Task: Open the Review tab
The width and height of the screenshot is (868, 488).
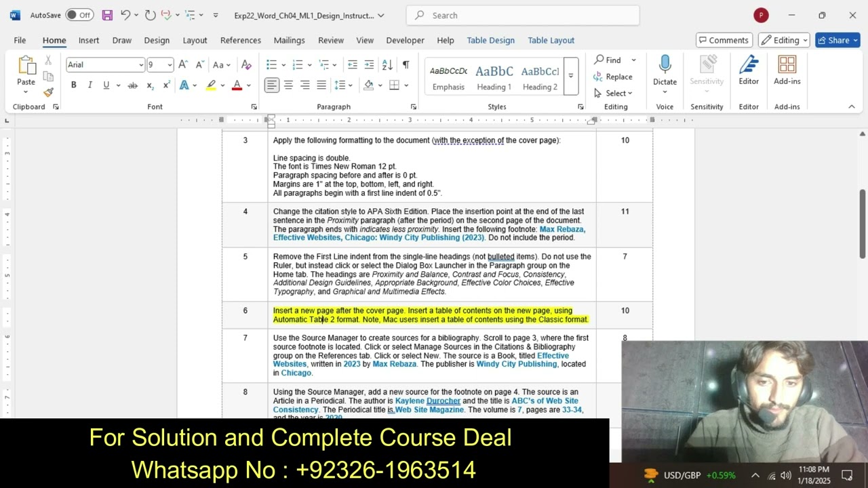Action: 331,40
